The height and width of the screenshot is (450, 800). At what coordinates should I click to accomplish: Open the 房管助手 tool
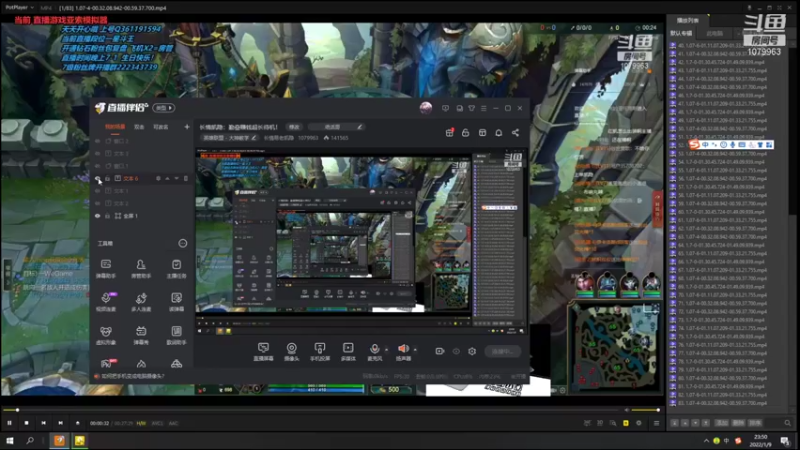click(141, 268)
